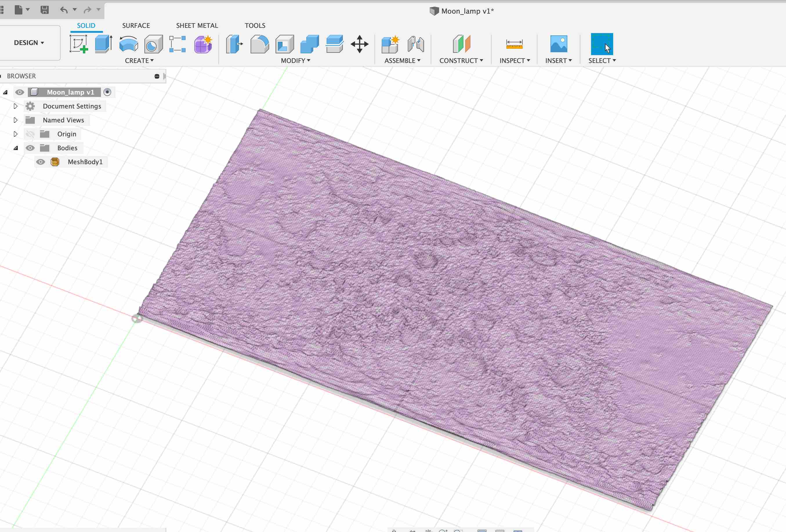Collapse the Bodies node
Image resolution: width=786 pixels, height=532 pixels.
(x=16, y=148)
